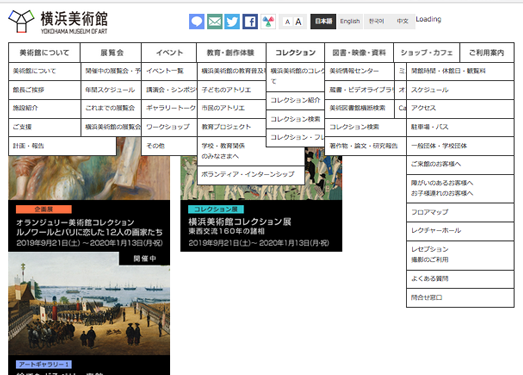523x375 pixels.
Task: Open the green email envelope icon
Action: tap(214, 21)
